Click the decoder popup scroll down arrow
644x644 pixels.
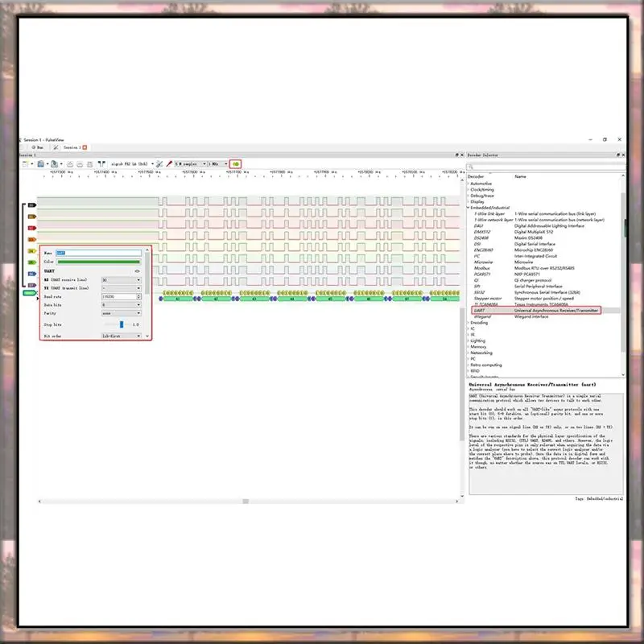[147, 336]
